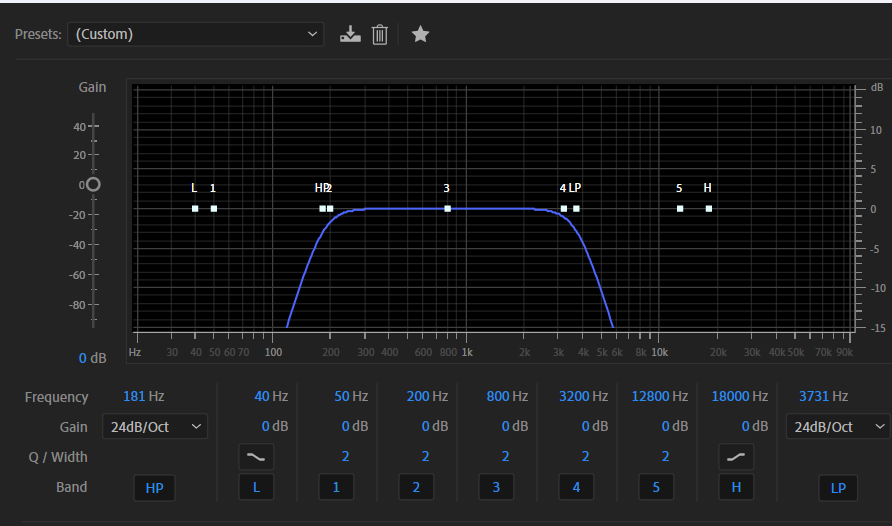Click the 181 Hz high-pass frequency value
This screenshot has height=526, width=892.
pos(135,397)
